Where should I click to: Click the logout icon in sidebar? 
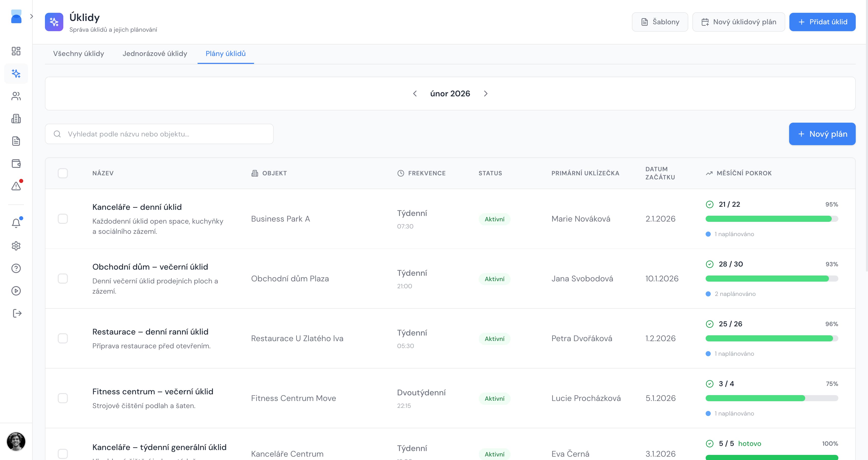point(17,313)
